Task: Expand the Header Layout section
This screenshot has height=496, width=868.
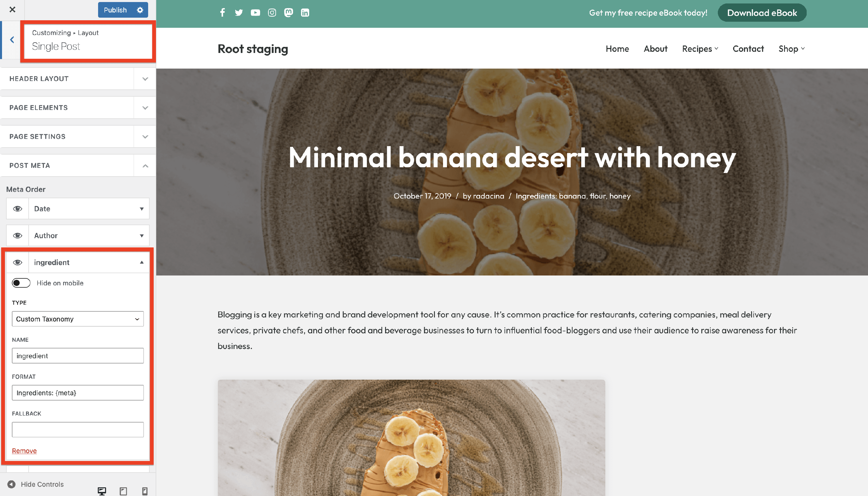Action: tap(78, 79)
